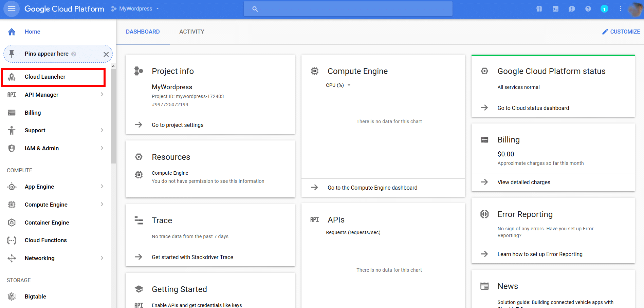The width and height of the screenshot is (644, 308).
Task: View notifications bell with count 1
Action: (604, 9)
